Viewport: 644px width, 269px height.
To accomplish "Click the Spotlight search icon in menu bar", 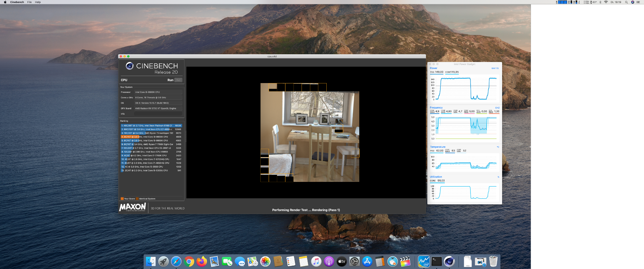I will point(626,2).
